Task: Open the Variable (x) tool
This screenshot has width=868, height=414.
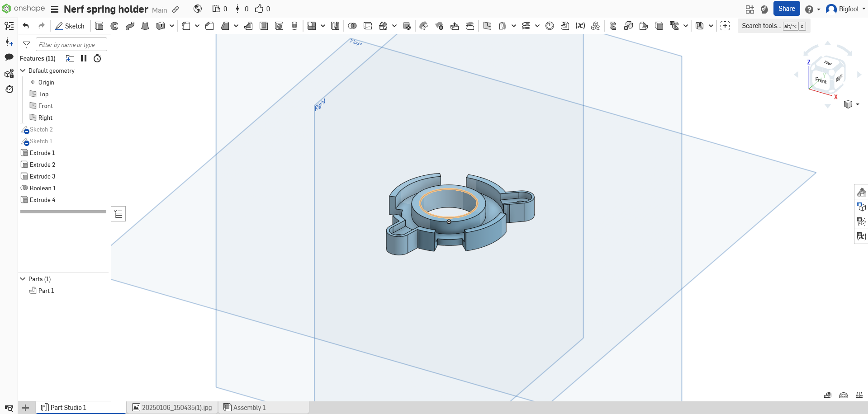Action: (580, 26)
